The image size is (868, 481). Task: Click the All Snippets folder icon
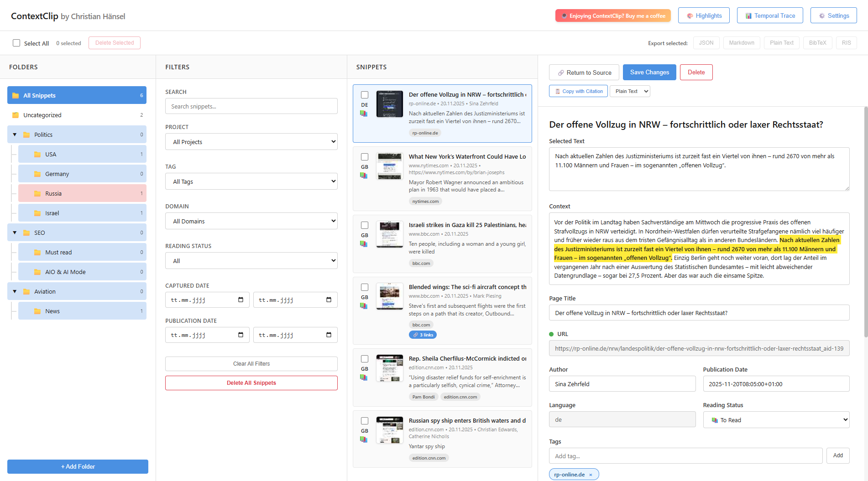[16, 96]
